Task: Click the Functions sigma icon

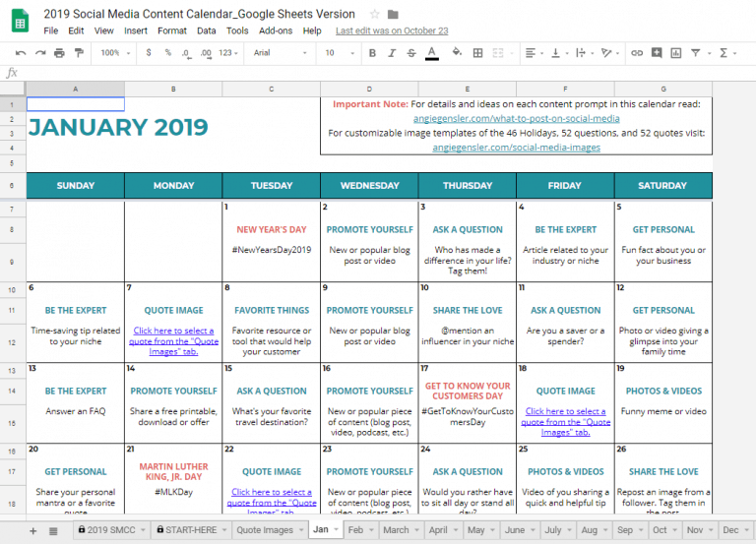Action: click(724, 53)
